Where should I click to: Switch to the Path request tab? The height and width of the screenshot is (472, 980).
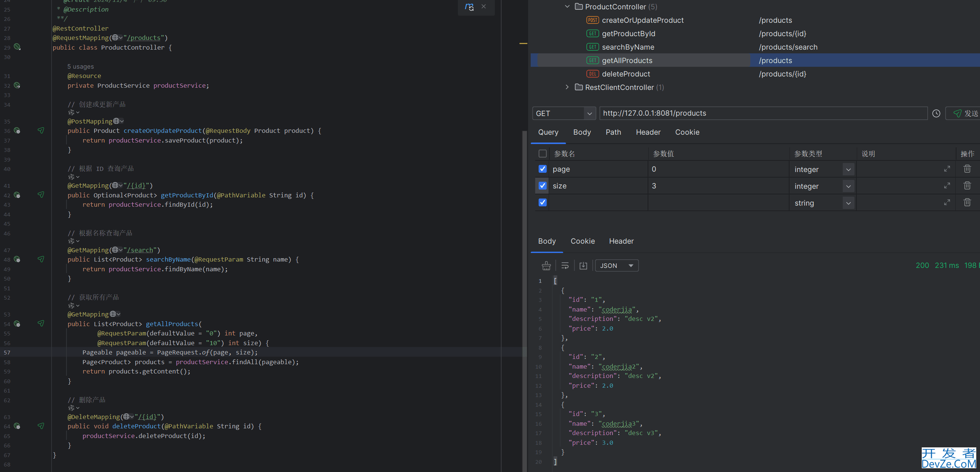613,132
